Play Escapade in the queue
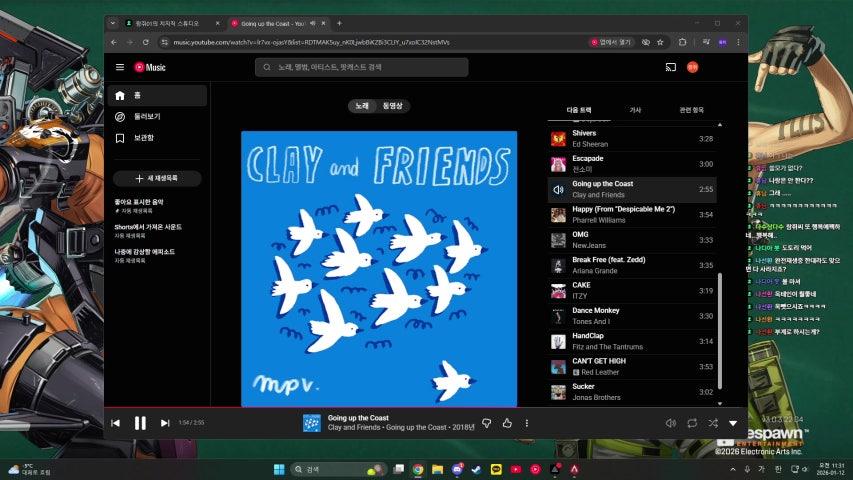Image resolution: width=853 pixels, height=480 pixels. [632, 164]
